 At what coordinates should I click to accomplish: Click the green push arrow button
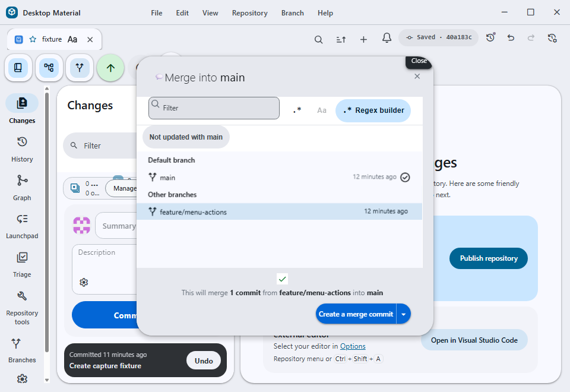coord(110,68)
